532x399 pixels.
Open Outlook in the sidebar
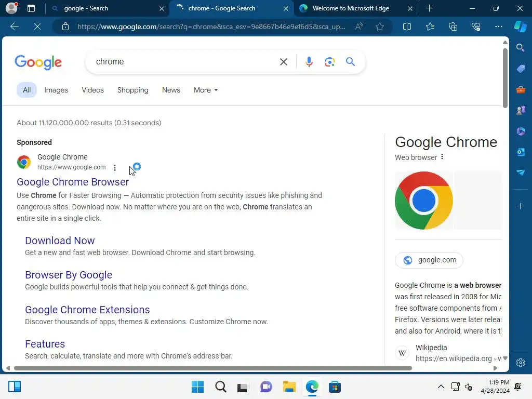[x=520, y=152]
